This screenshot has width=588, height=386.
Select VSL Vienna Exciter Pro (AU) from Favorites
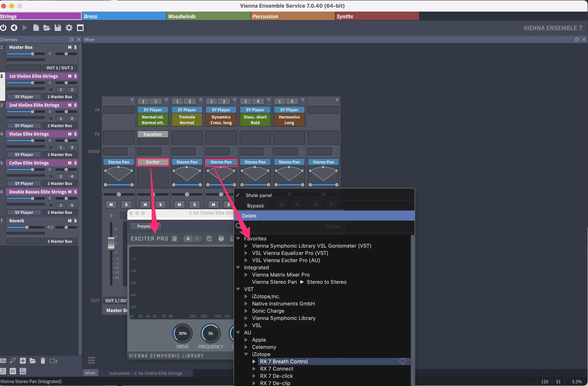[286, 260]
